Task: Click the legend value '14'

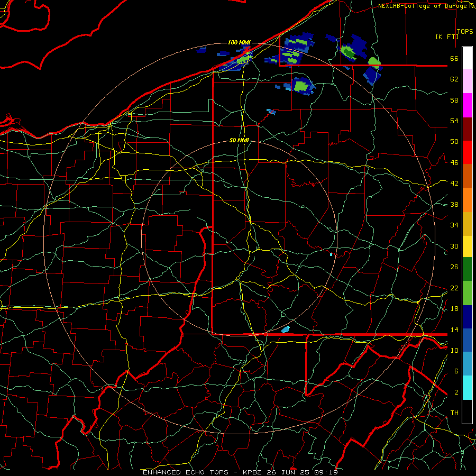Action: tap(454, 329)
